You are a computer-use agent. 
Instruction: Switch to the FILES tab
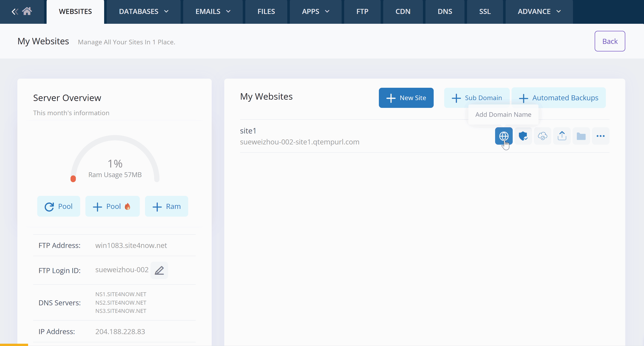266,11
